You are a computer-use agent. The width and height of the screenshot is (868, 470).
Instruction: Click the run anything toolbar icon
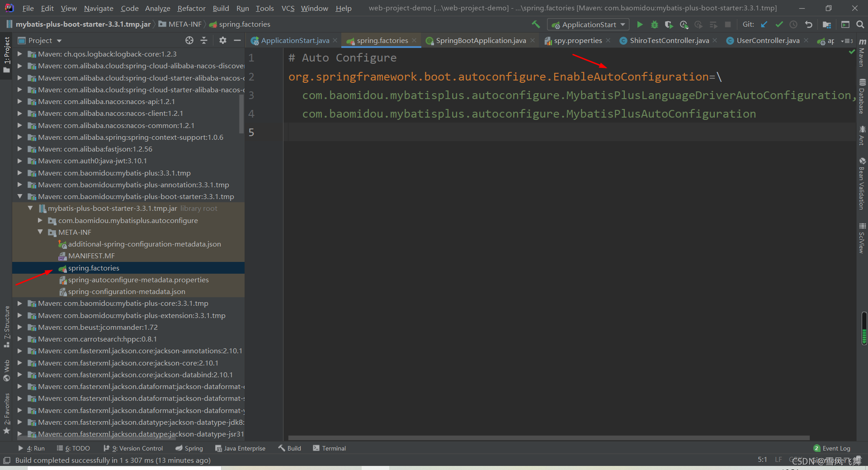(845, 24)
